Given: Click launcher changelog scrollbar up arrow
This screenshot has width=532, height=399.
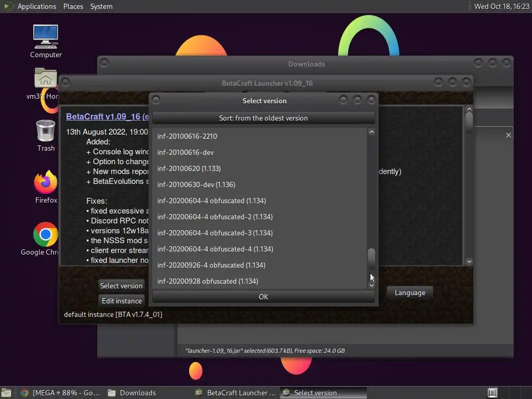Looking at the screenshot, I should pyautogui.click(x=469, y=109).
